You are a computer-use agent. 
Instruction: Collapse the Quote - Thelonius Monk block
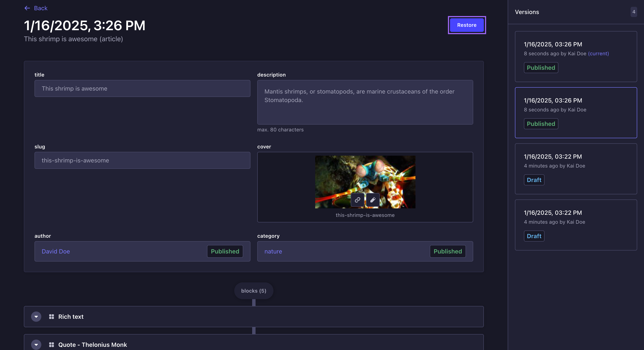pos(36,345)
